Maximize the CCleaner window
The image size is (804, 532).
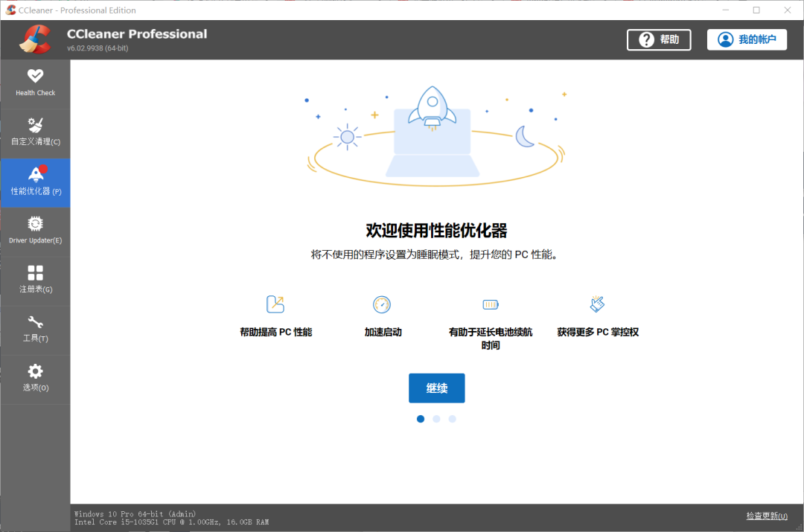[756, 10]
